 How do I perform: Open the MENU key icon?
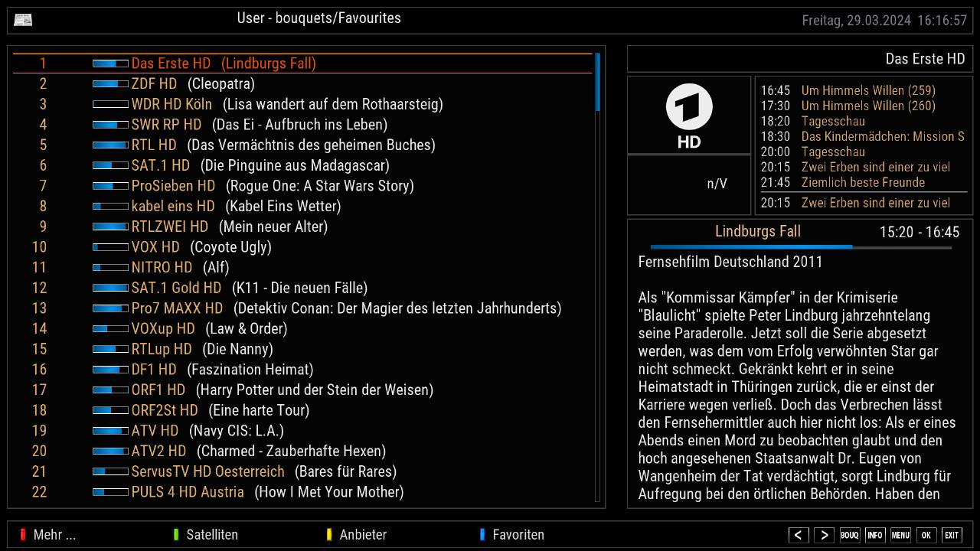click(x=900, y=535)
